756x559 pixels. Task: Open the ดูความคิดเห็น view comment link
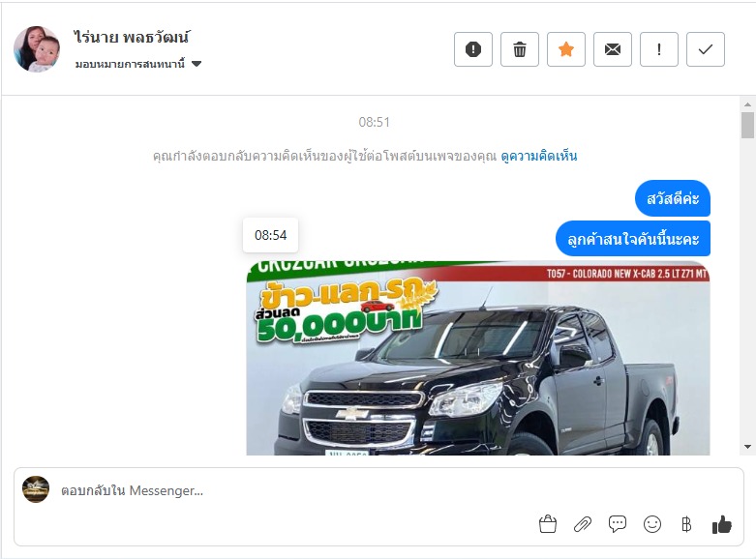point(538,156)
